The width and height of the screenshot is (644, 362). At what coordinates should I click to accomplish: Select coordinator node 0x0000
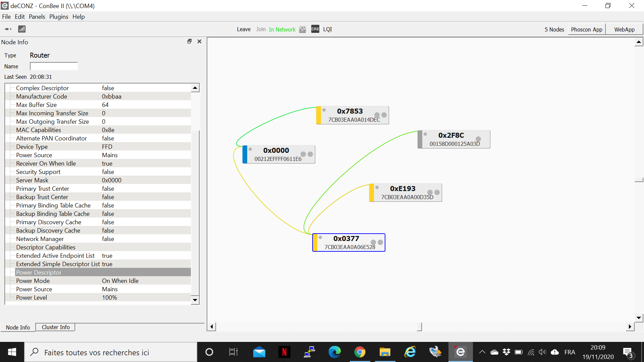pos(279,155)
